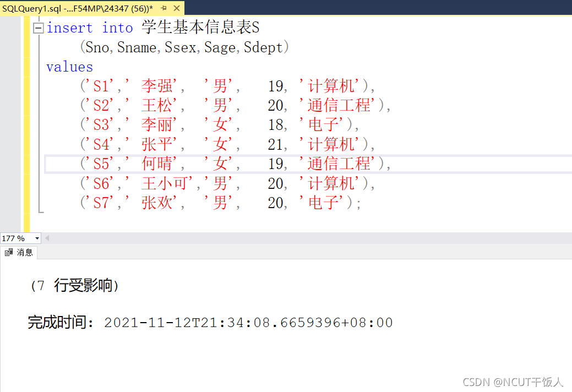Image resolution: width=572 pixels, height=392 pixels.
Task: Click the name 王松
Action: [x=157, y=105]
